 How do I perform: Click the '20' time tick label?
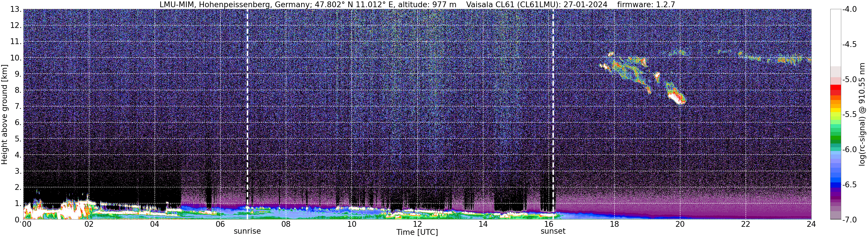(680, 224)
